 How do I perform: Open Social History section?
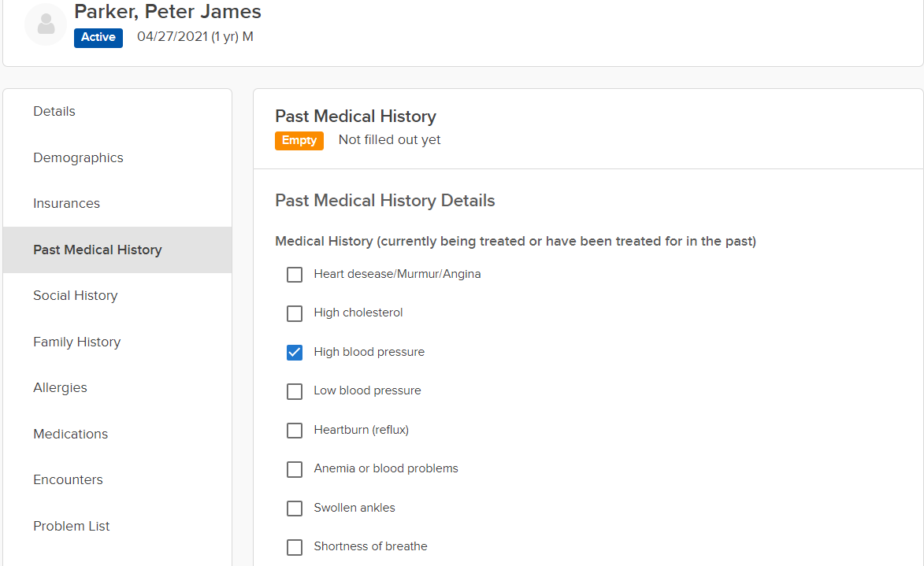tap(75, 296)
